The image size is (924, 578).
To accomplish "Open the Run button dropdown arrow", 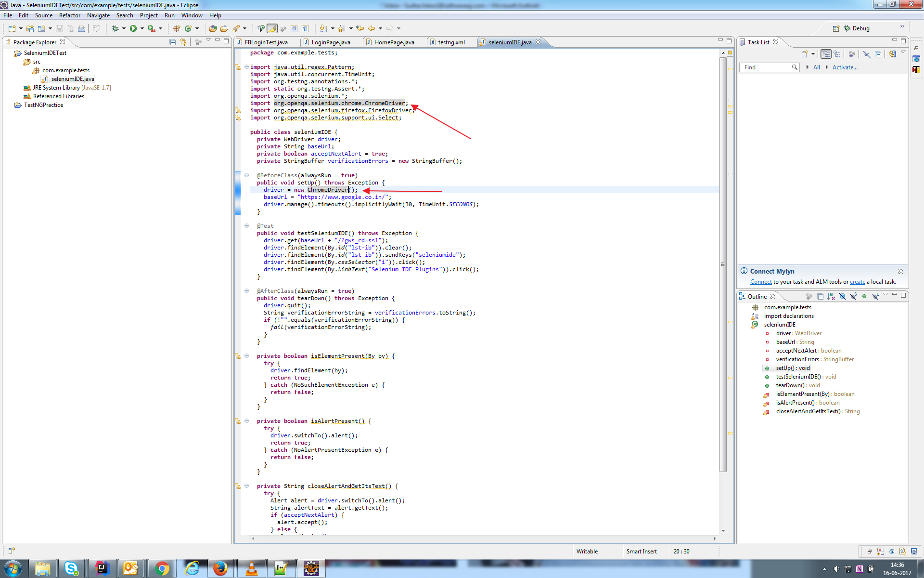I will (x=142, y=28).
